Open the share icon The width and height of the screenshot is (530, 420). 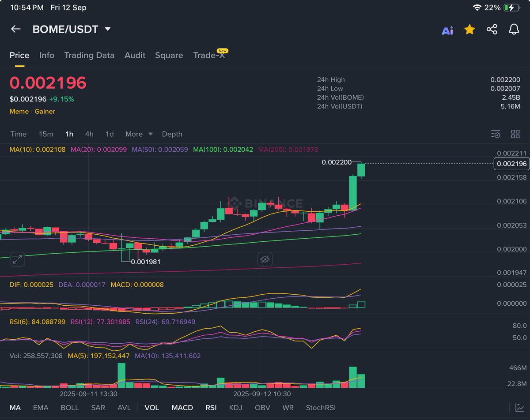pos(492,30)
